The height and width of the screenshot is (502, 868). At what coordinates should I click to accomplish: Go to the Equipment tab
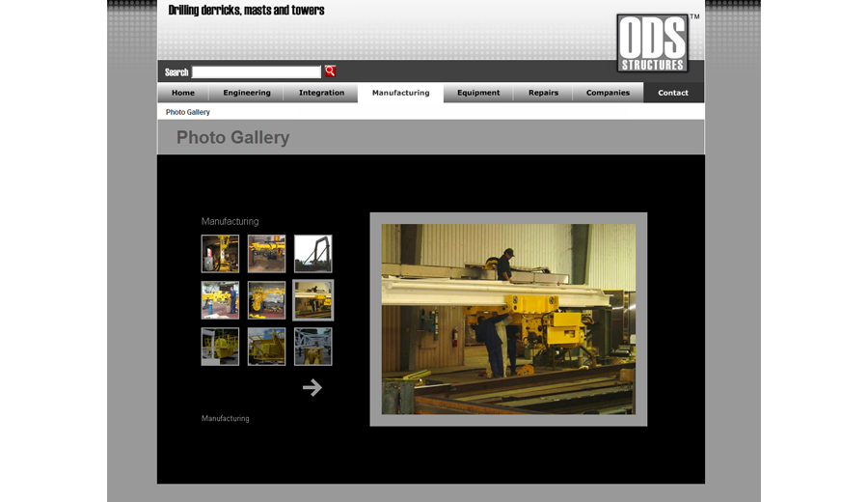478,93
